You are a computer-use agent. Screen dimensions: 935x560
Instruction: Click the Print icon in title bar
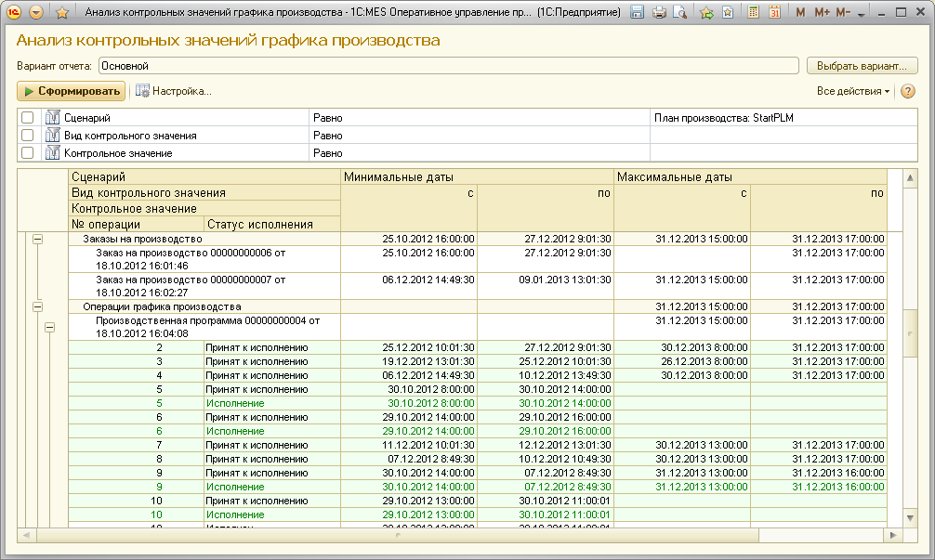(x=660, y=13)
